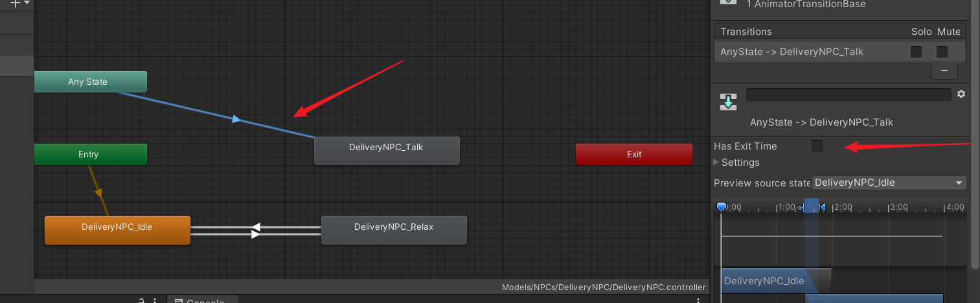The image size is (980, 303).
Task: Open the transition settings gear icon
Action: [961, 94]
